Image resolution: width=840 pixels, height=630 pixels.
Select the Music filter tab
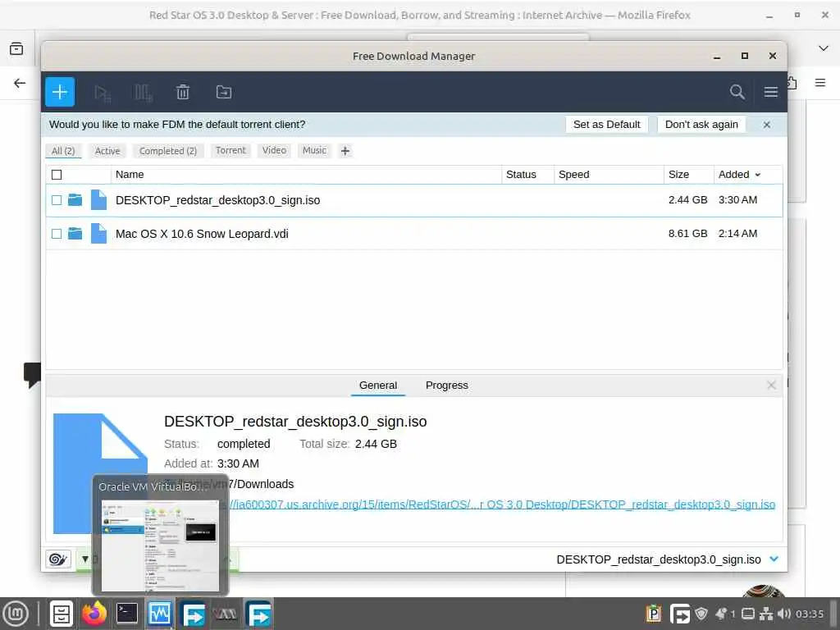point(314,151)
